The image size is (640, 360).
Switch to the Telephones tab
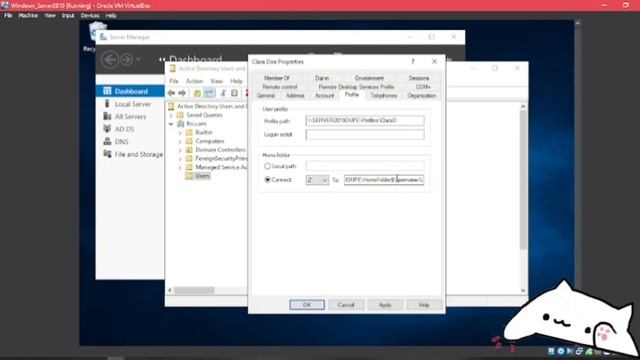[384, 96]
